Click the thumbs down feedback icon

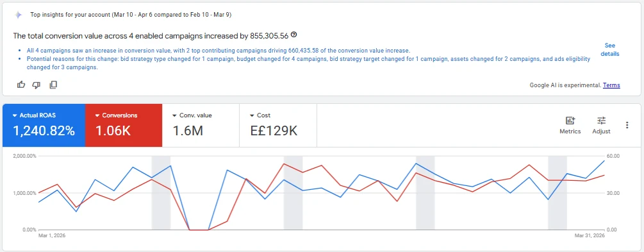click(x=37, y=85)
